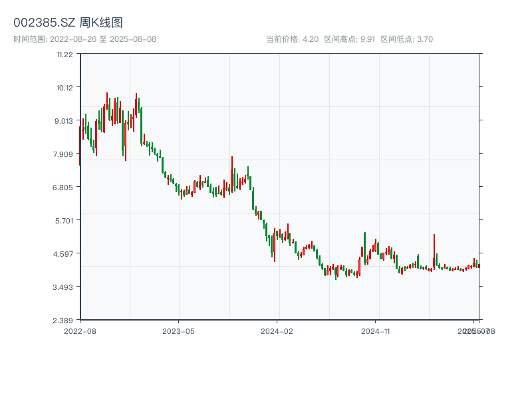Click the 10.12 y-axis label
The height and width of the screenshot is (399, 532).
coord(65,87)
